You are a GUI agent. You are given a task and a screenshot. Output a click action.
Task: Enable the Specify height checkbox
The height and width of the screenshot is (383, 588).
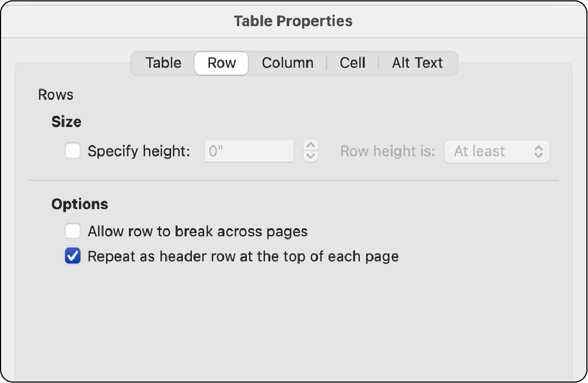[73, 151]
